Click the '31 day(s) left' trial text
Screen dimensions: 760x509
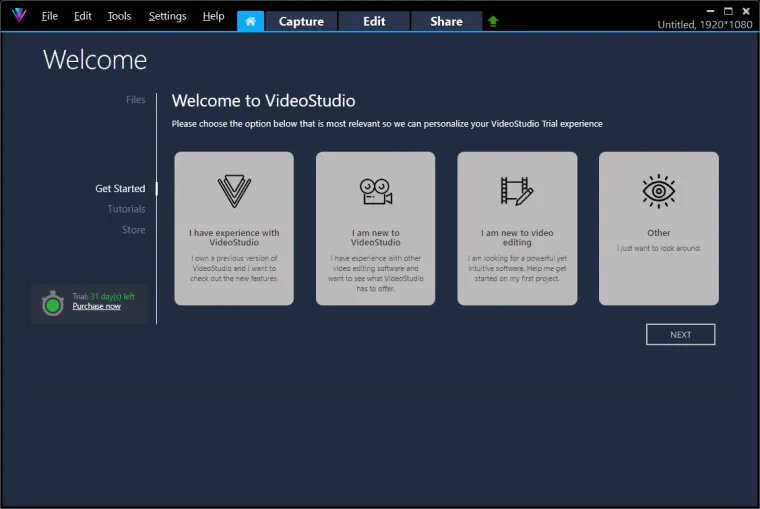click(x=112, y=296)
